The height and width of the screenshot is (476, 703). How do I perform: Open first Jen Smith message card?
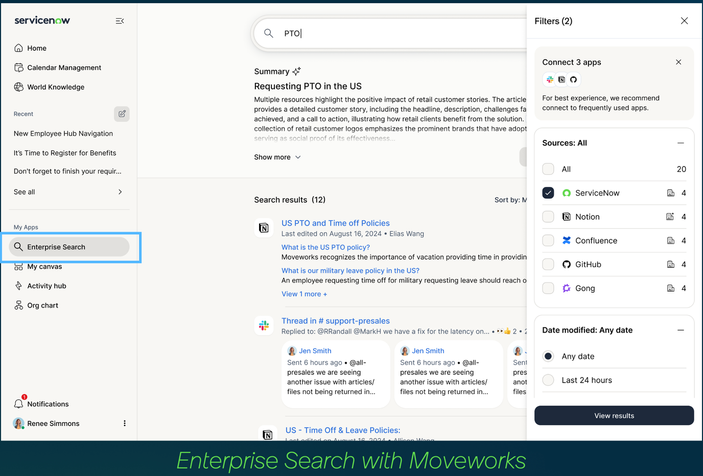(x=336, y=373)
